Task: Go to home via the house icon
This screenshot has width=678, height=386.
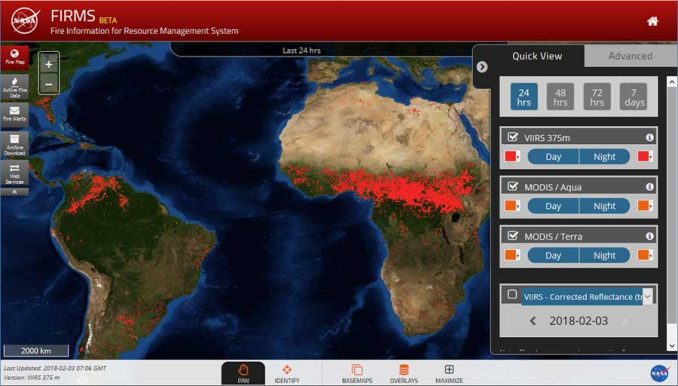Action: coord(652,21)
